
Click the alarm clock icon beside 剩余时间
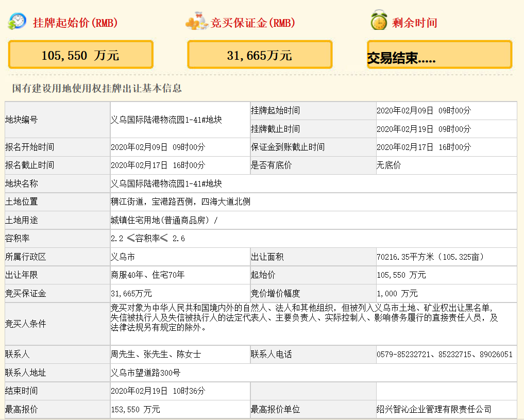pos(379,21)
